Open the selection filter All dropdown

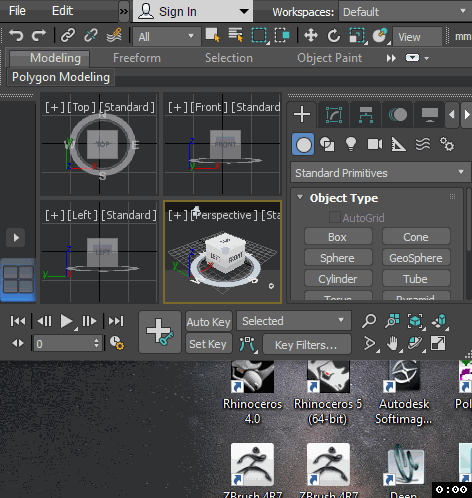(x=166, y=36)
